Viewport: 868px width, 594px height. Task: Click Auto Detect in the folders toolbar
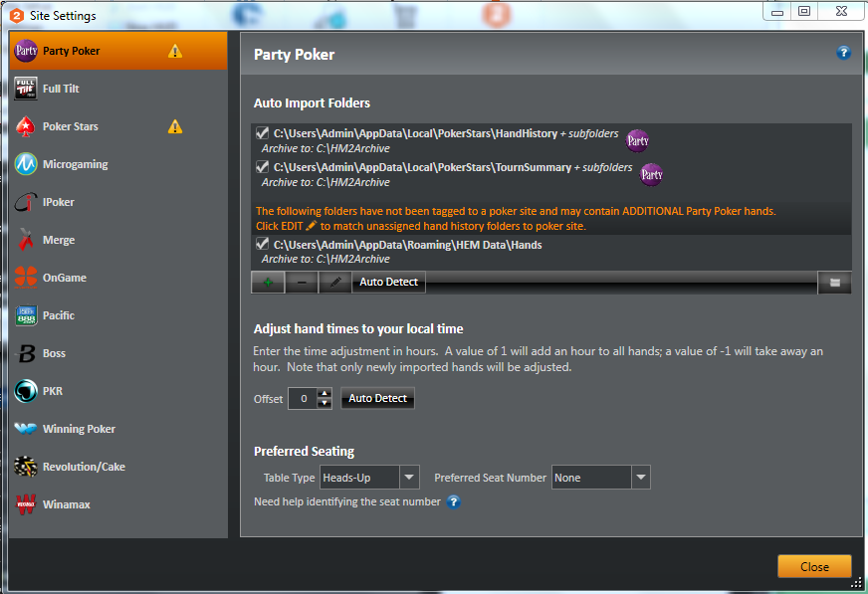pos(388,282)
